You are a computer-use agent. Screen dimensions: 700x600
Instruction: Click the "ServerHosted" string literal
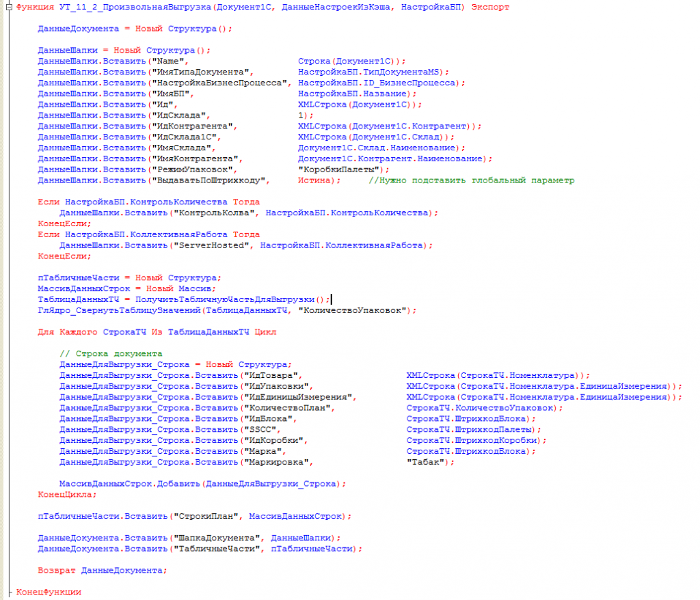211,245
